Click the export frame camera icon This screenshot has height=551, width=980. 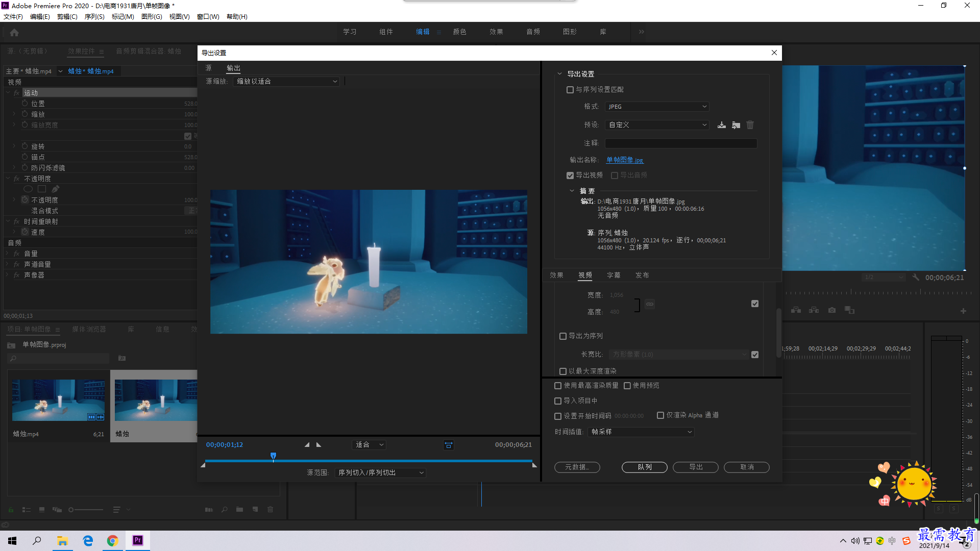[x=832, y=310]
